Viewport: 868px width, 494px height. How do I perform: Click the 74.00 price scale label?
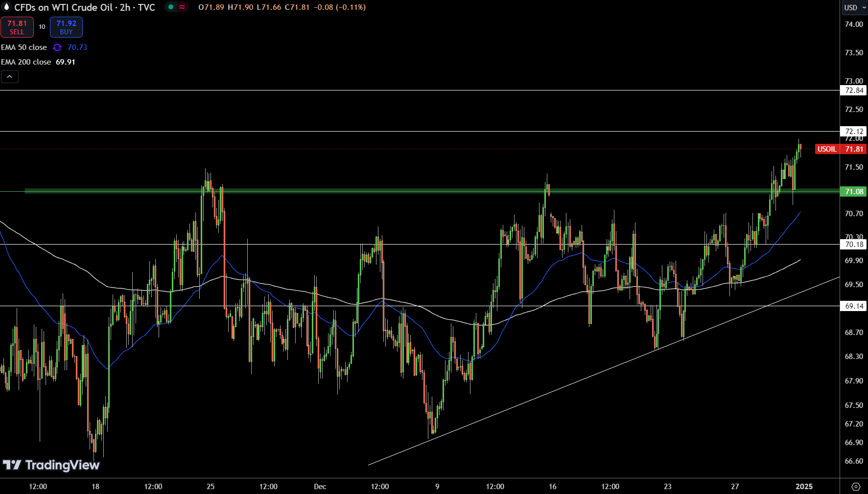tap(854, 24)
